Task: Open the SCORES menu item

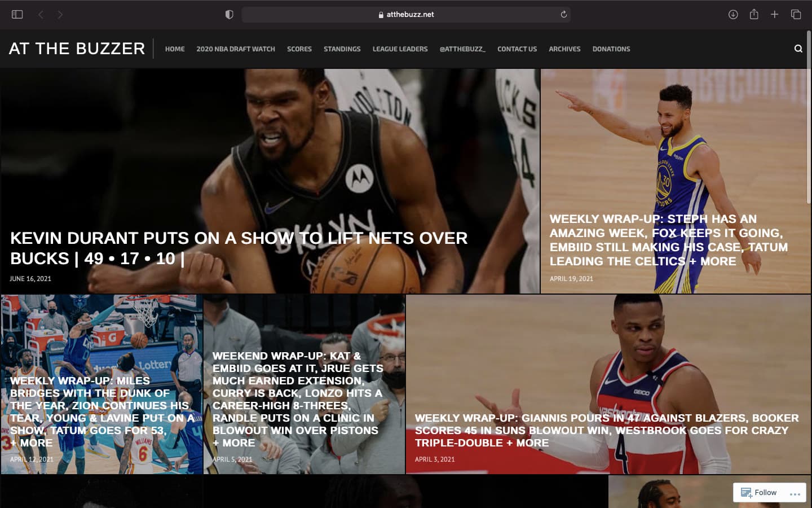Action: pos(299,49)
